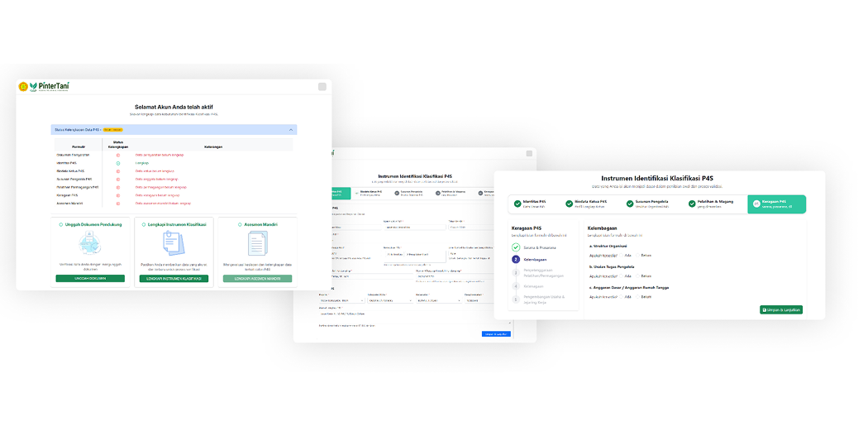This screenshot has width=868, height=436.
Task: Click step 2 circle for Kelembagaan
Action: (x=516, y=259)
